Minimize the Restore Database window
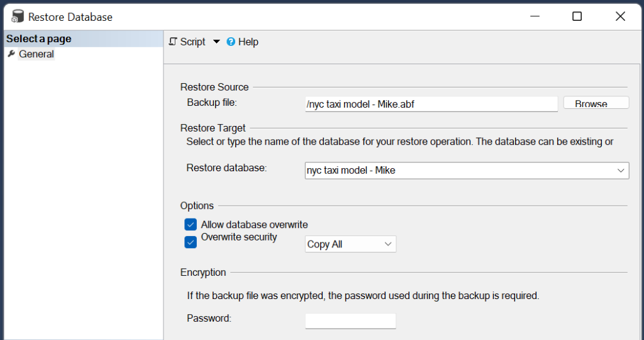Screen dimensions: 644x340 tap(535, 16)
